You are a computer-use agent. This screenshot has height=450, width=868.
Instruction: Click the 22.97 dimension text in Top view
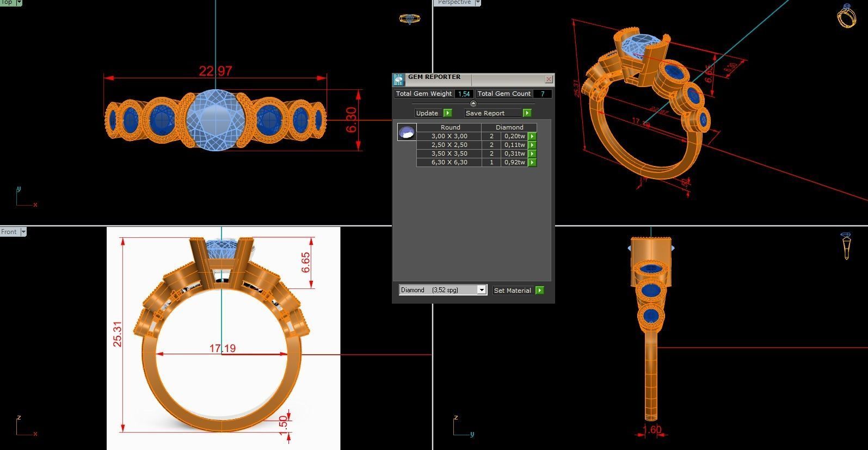point(216,71)
